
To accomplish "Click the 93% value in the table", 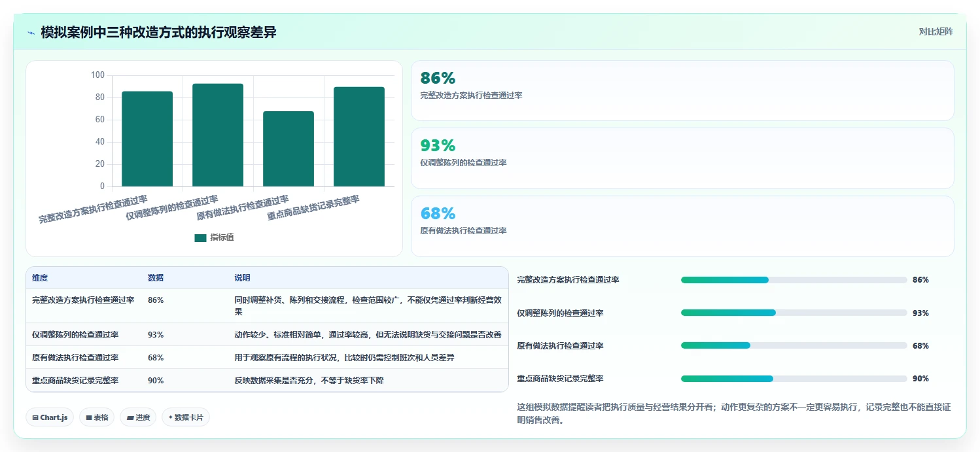I will 156,334.
